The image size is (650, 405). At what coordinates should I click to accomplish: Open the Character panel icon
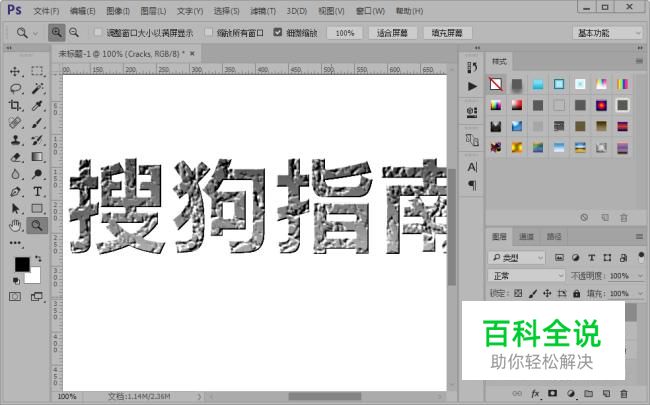tap(472, 167)
